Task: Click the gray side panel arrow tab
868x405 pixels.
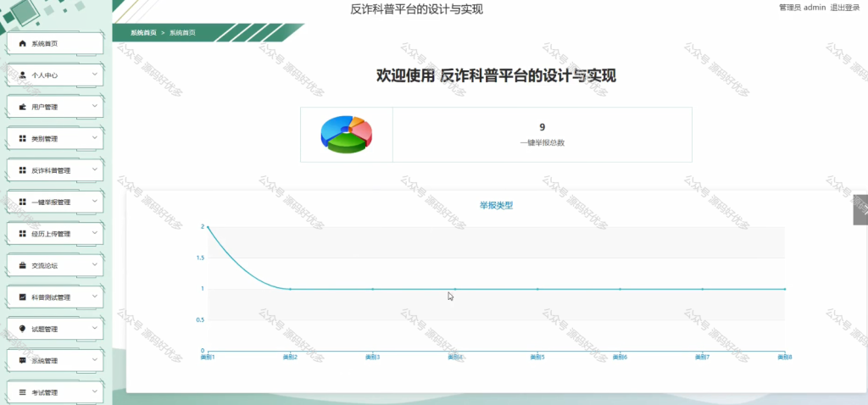Action: click(860, 209)
